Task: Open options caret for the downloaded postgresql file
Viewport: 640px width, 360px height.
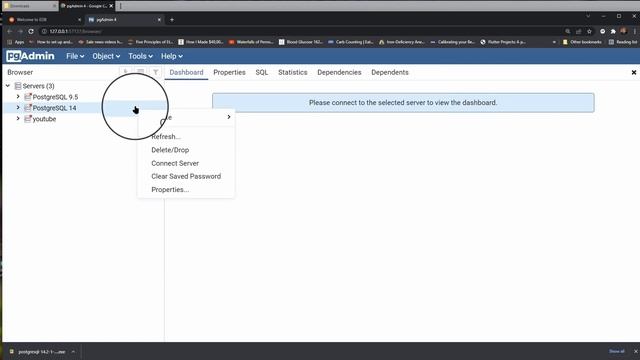Action: (73, 351)
